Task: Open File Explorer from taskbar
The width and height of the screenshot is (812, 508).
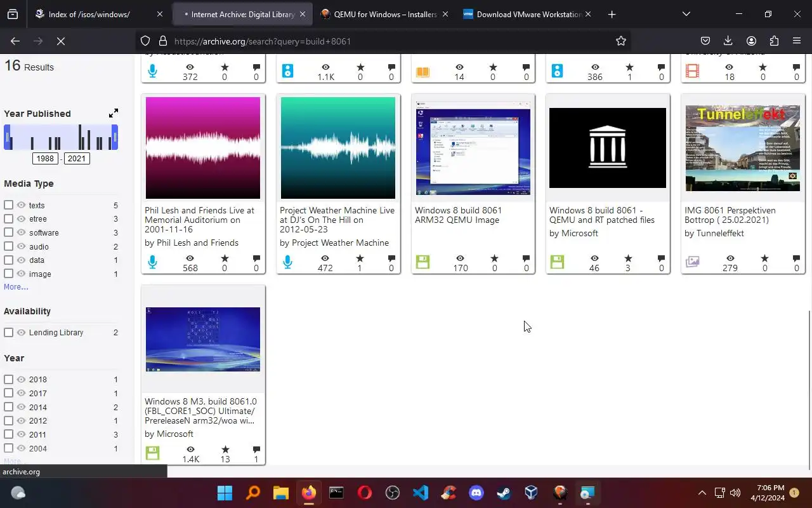Action: coord(280,493)
